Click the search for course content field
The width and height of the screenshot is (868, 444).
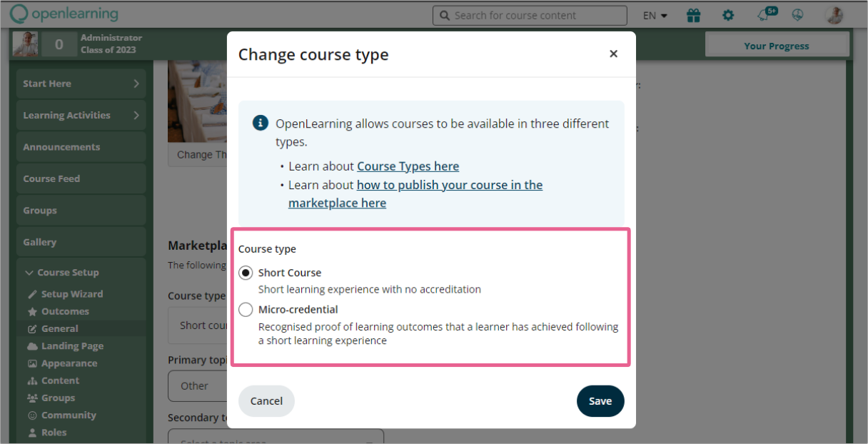pos(530,14)
